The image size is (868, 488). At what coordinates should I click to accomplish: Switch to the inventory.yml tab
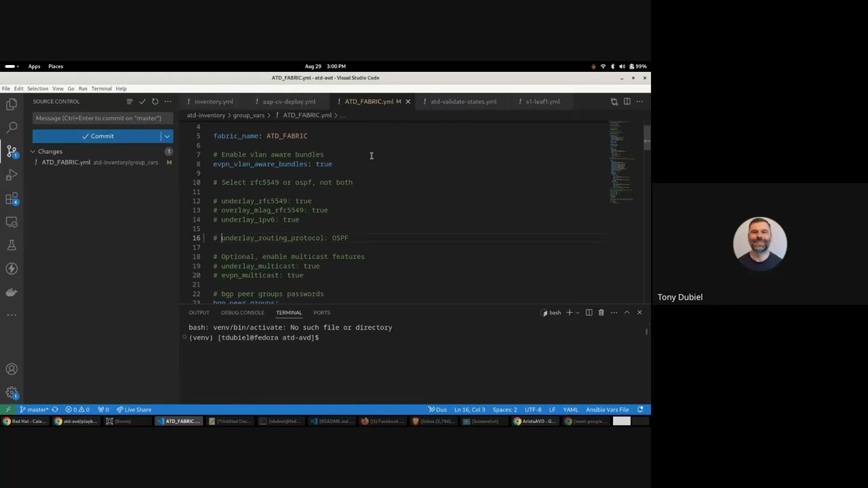pyautogui.click(x=214, y=102)
